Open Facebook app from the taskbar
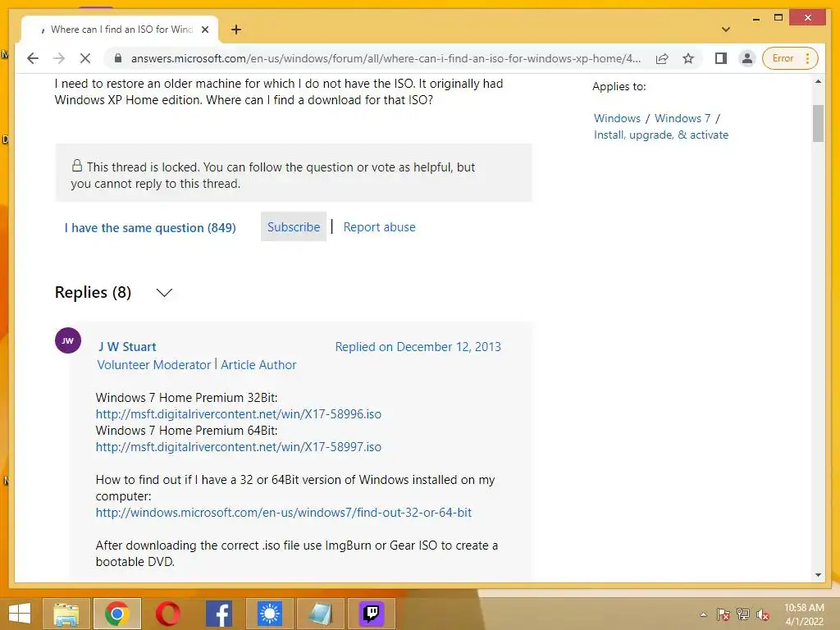Screen dimensions: 840x630 coord(218,614)
